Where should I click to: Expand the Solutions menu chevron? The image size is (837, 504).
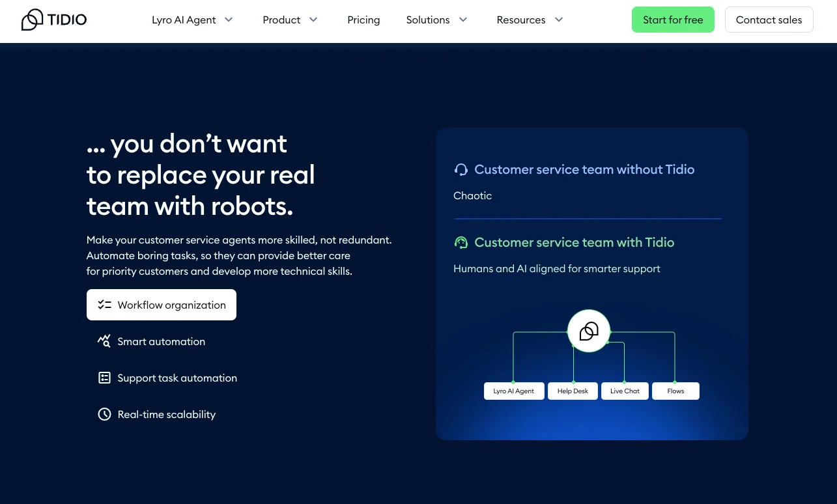463,20
